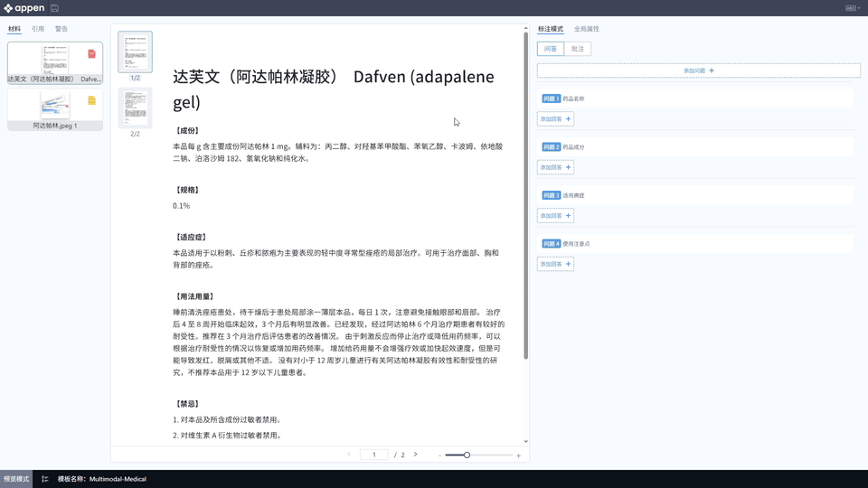Viewport: 868px width, 488px height.
Task: Switch to the 引用 tab
Action: 38,29
